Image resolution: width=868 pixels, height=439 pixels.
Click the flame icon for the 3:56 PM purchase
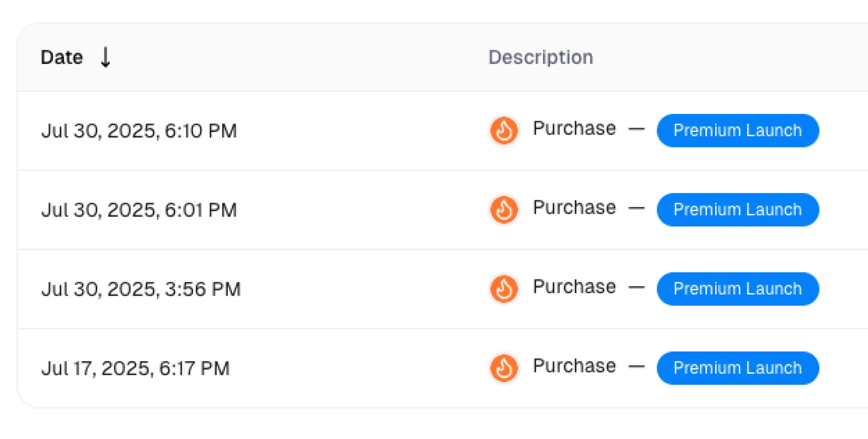(504, 289)
